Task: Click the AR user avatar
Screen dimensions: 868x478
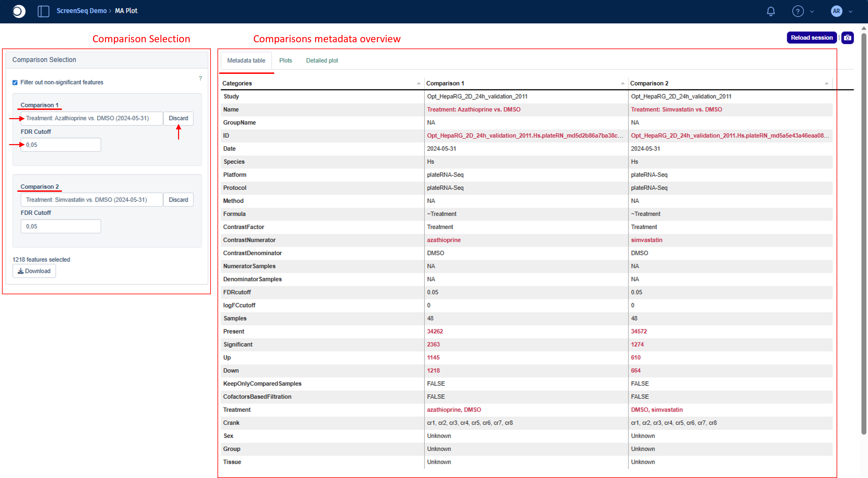Action: (836, 11)
